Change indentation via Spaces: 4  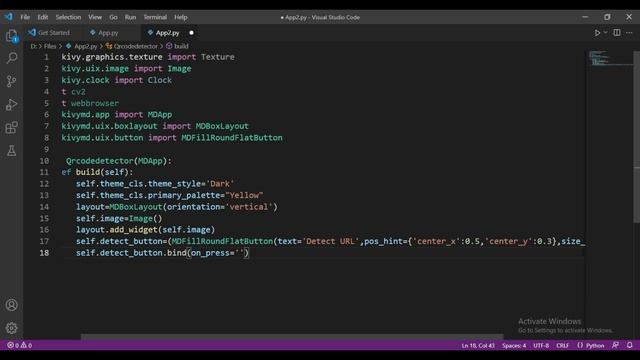click(x=514, y=345)
